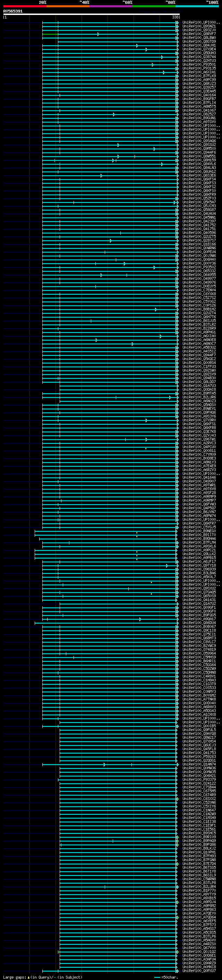This screenshot has height=980, width=222.
Task: Open hit UniRef100_Q8LBW0
Action: 199,38
